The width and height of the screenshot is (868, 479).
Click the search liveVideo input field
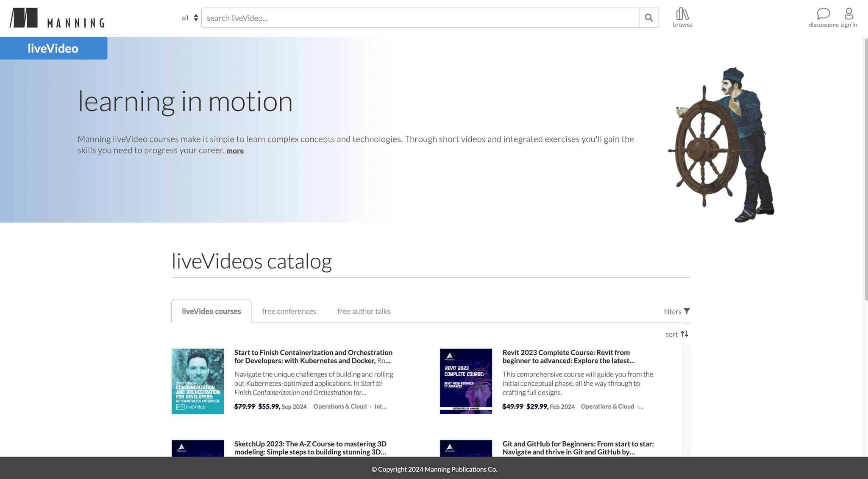[x=420, y=18]
